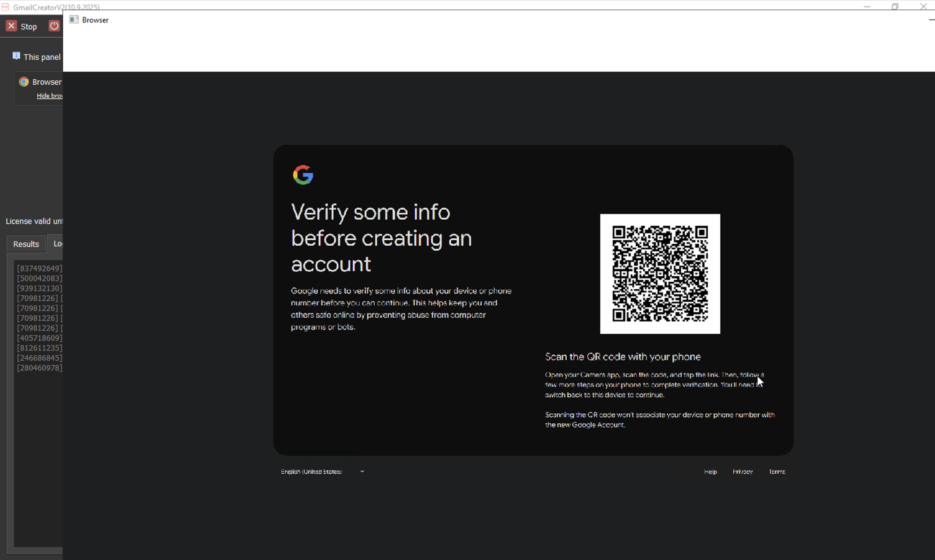The image size is (935, 560).
Task: Click the Help link
Action: point(710,472)
